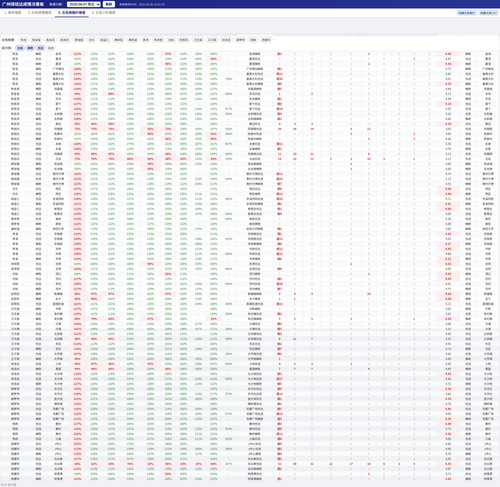Open the date dropdown showing 2026-08-07
The width and height of the screenshot is (500, 487).
tap(84, 4)
